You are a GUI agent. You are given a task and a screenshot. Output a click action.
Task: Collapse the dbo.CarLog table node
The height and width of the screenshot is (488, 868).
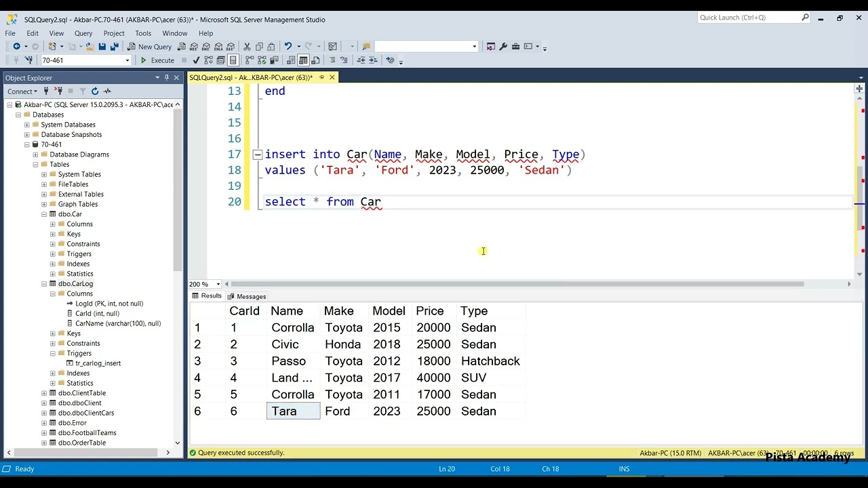point(44,284)
